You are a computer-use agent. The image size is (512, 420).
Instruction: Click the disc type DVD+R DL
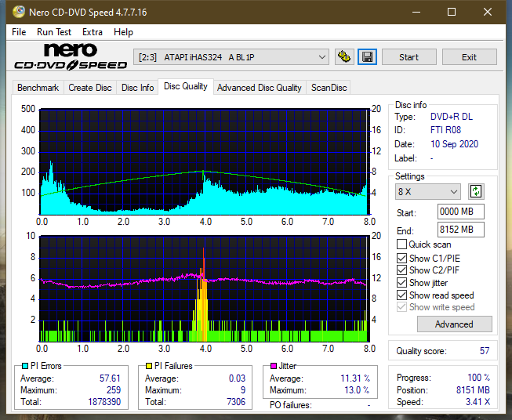coord(452,117)
